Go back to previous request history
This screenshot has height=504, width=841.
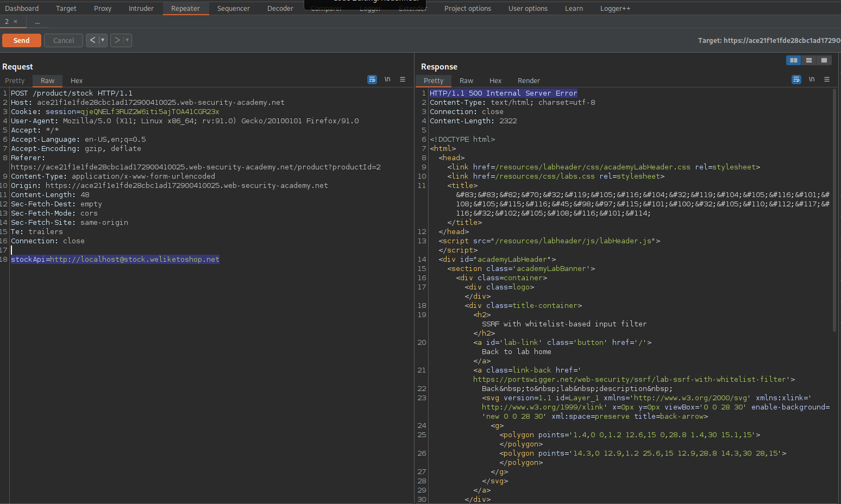click(x=92, y=40)
